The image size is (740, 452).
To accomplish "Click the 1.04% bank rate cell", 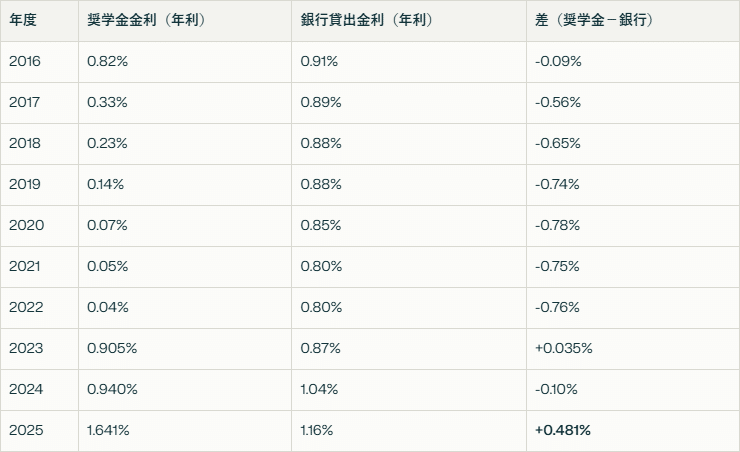I will click(320, 390).
